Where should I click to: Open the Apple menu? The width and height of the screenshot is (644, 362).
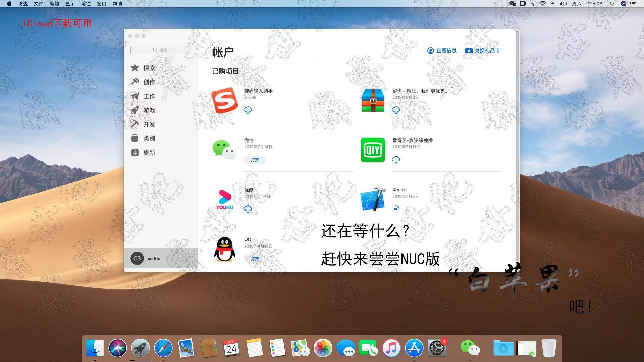[x=9, y=4]
